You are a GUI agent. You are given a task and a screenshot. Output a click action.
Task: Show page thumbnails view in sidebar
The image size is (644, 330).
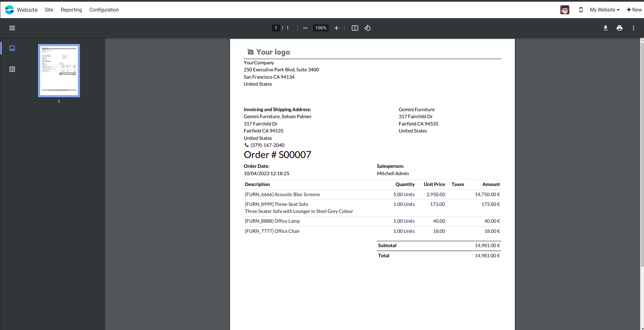(12, 48)
